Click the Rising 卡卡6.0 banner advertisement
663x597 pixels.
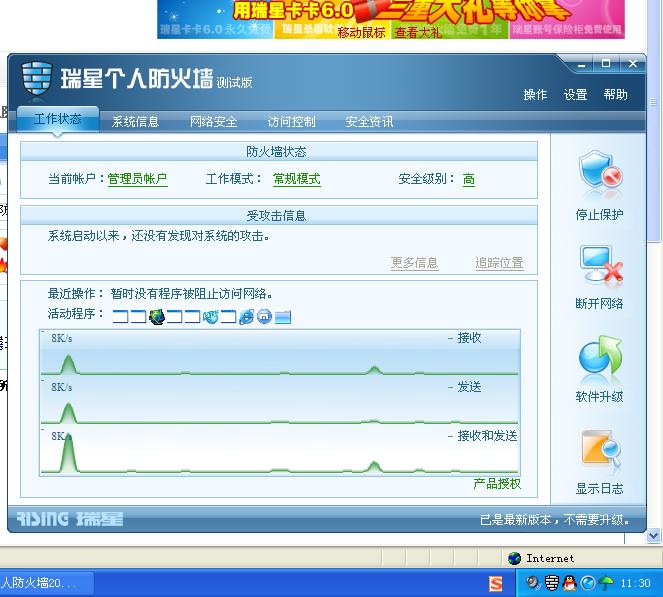tap(391, 19)
